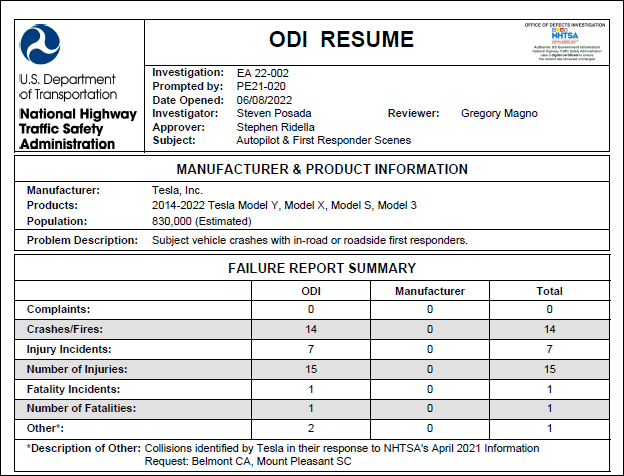Click the Manufacturer & Product Information heading

[x=322, y=170]
